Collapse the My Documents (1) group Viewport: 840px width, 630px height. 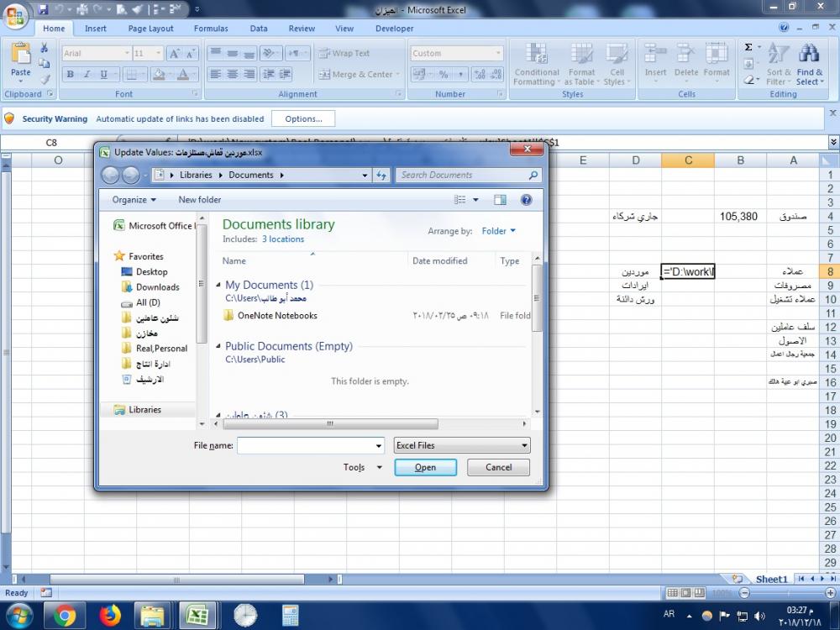[x=218, y=285]
